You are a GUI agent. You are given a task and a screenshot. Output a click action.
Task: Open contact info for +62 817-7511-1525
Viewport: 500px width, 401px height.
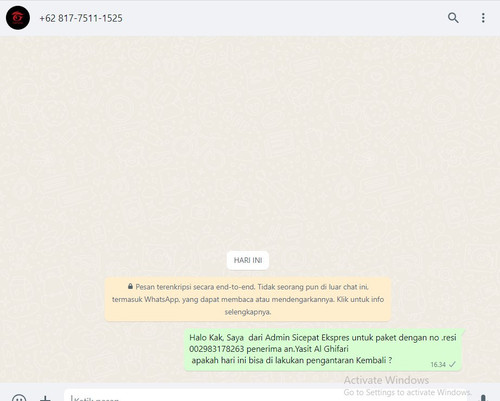coord(81,18)
